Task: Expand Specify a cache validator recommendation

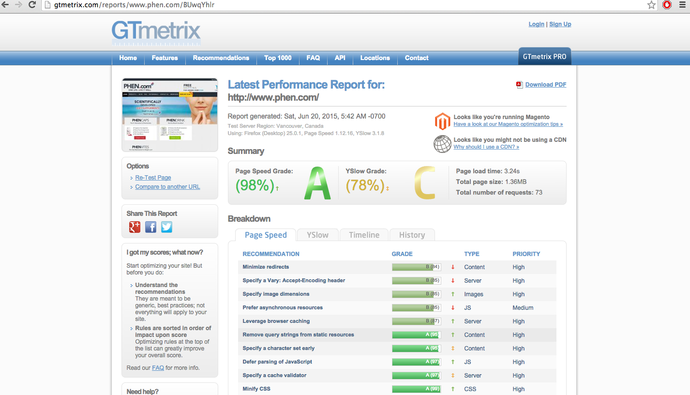Action: 274,376
